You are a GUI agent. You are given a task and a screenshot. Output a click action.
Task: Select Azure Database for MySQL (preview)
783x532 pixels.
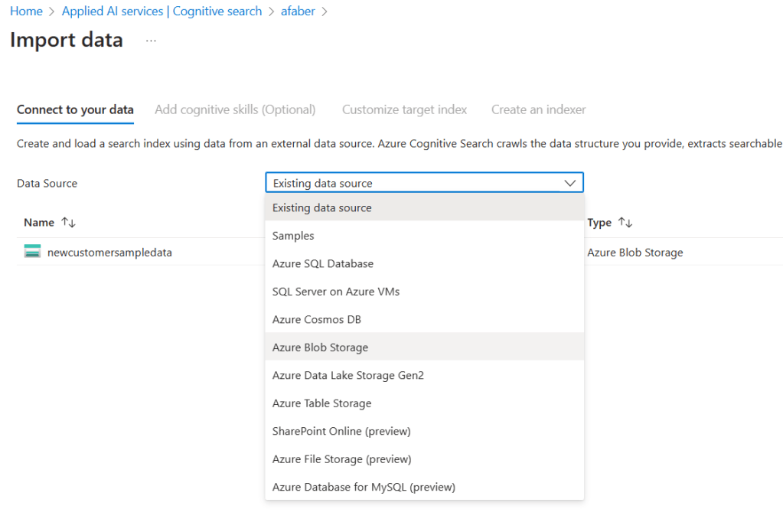364,487
